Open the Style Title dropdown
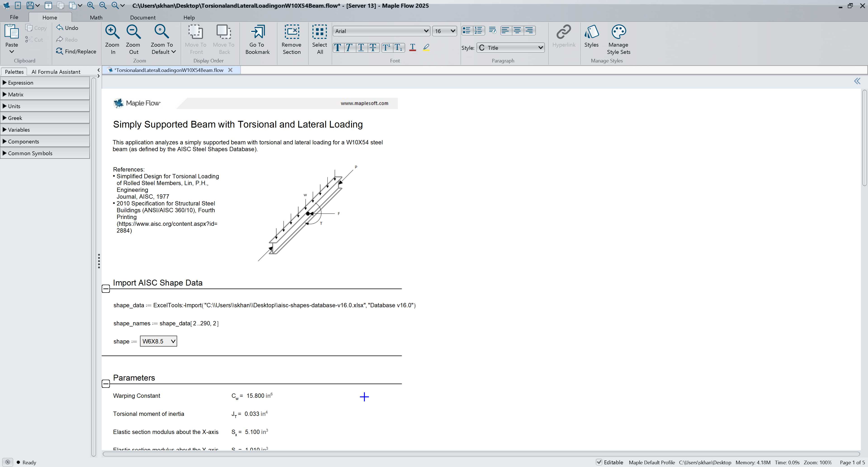Screen dimensions: 868x467 [x=510, y=48]
